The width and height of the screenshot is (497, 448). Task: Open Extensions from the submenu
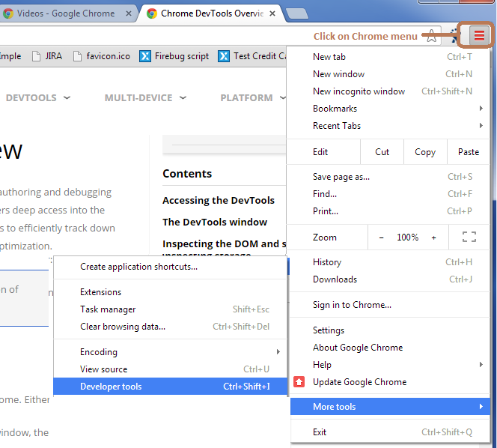pos(171,292)
